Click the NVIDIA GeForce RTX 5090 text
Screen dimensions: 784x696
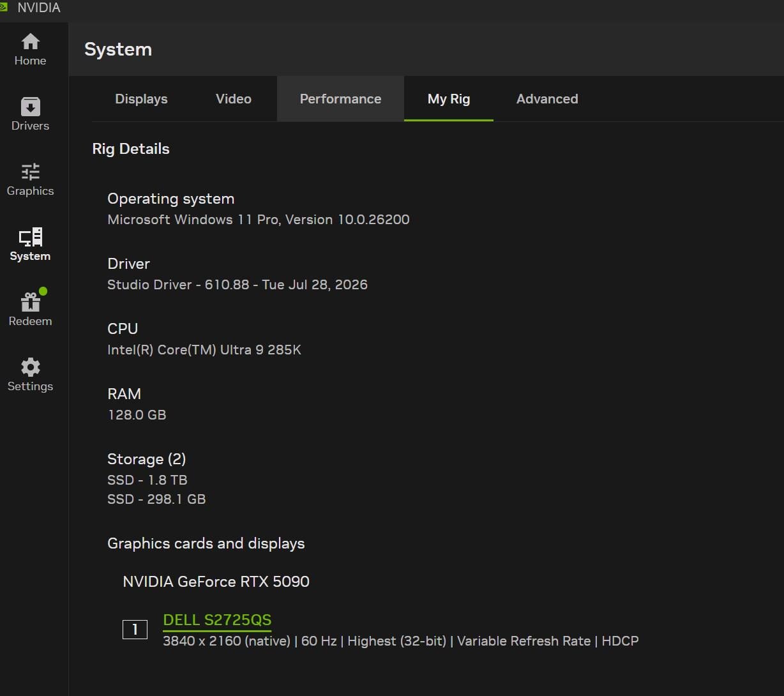click(x=216, y=582)
